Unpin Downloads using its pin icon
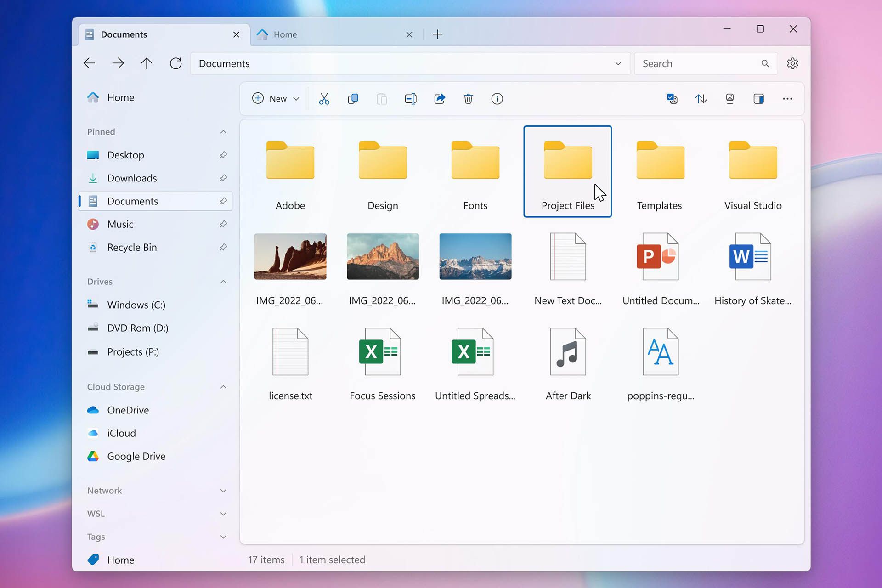Screen dimensions: 882x588 pyautogui.click(x=223, y=178)
